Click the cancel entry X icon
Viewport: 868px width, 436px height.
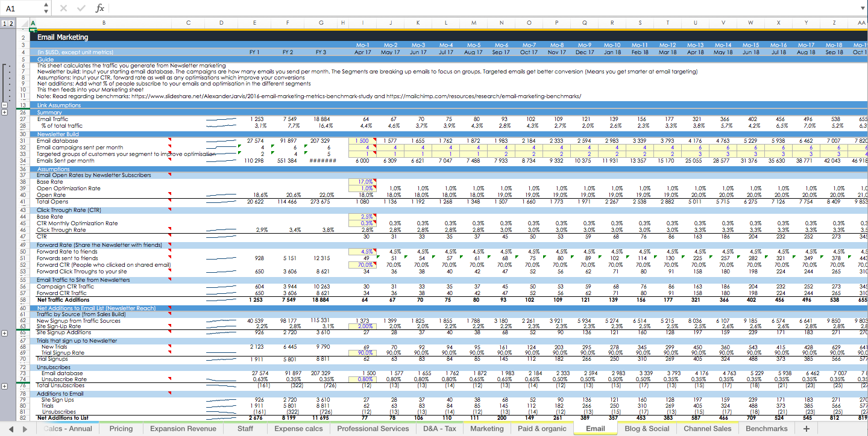tap(64, 8)
